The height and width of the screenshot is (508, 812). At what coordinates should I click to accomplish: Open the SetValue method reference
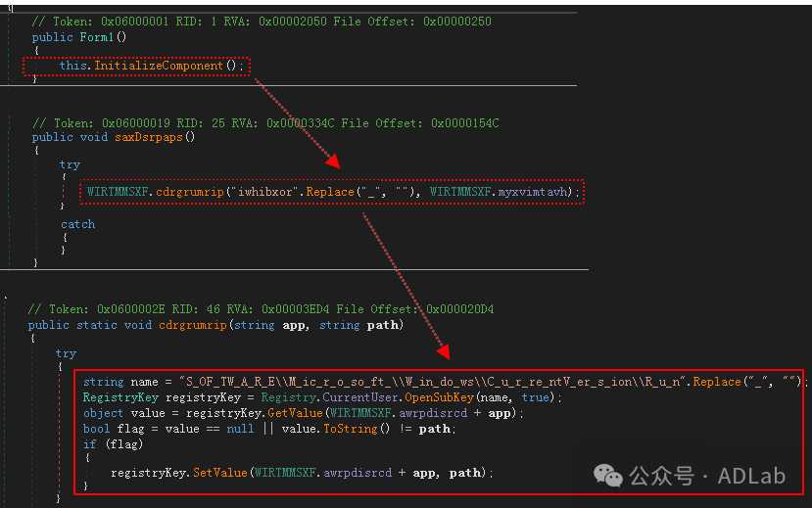pyautogui.click(x=220, y=473)
